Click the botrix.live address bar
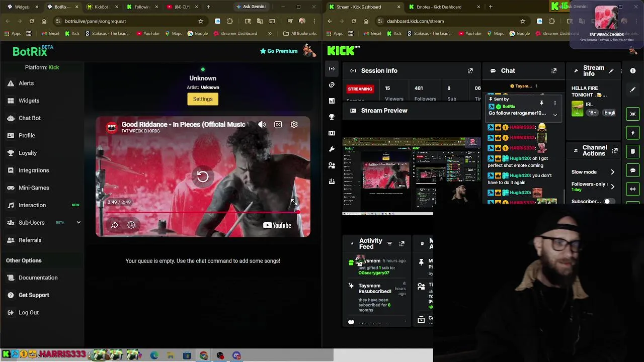Screen dimensions: 644x362 126,21
